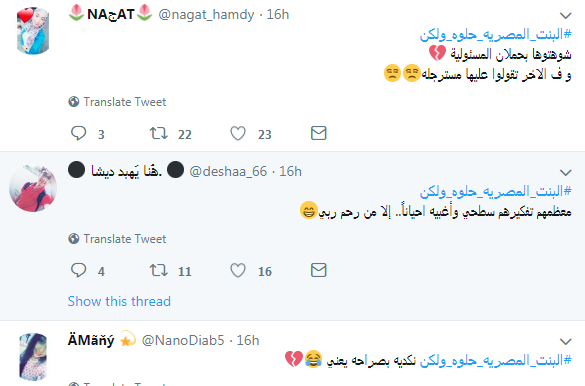
Task: Open the hashtag in deshaa_66's tweet
Action: pos(495,192)
